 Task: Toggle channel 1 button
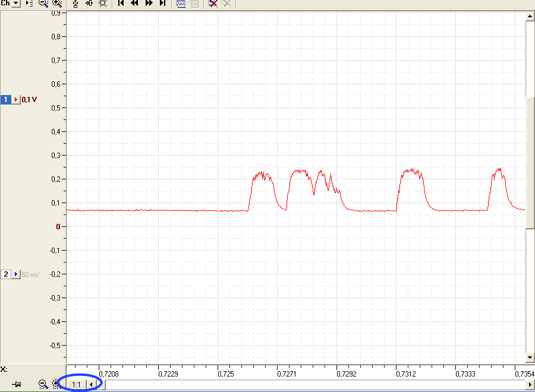tap(6, 100)
